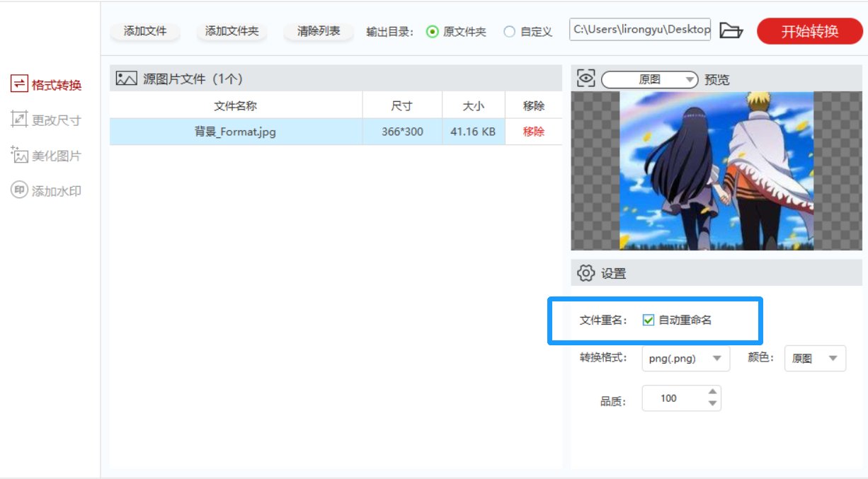This screenshot has height=479, width=868.
Task: Choose the 自定义 output directory option
Action: coord(508,30)
